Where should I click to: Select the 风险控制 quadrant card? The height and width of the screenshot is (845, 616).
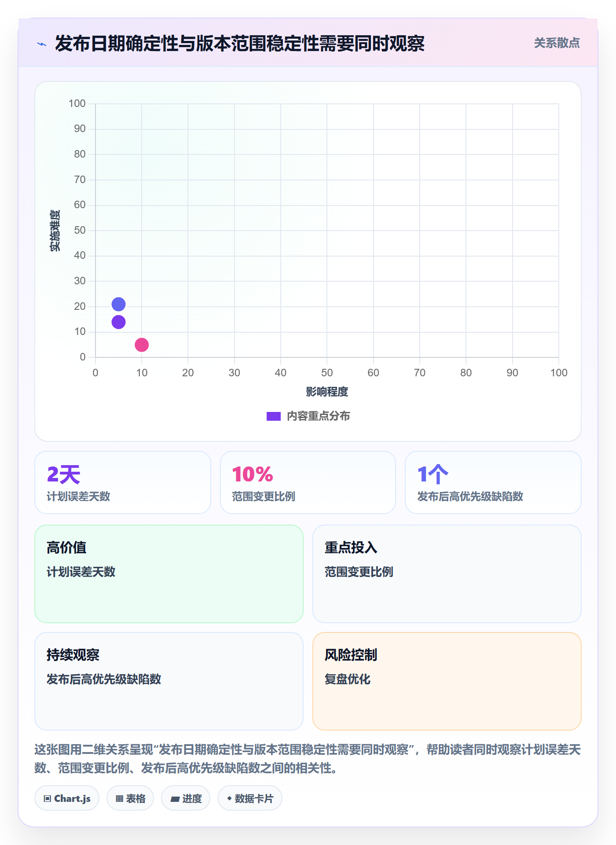[x=447, y=681]
